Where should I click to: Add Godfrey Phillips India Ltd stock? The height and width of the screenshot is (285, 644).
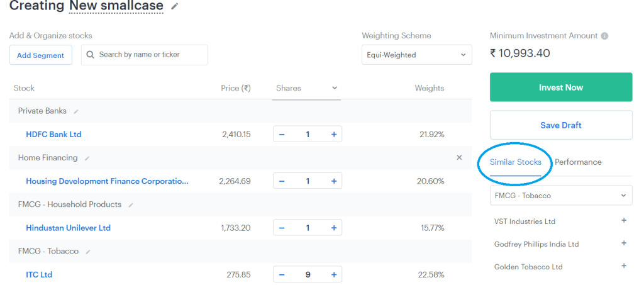pos(624,243)
